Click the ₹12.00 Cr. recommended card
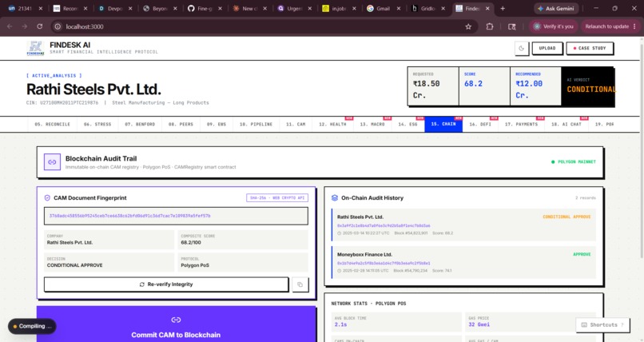 point(535,86)
